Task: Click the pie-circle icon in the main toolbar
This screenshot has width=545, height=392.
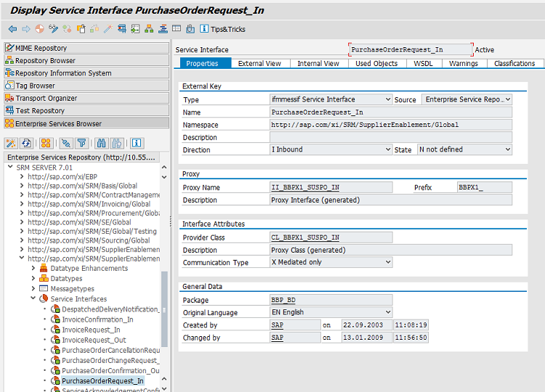Action: click(x=40, y=29)
